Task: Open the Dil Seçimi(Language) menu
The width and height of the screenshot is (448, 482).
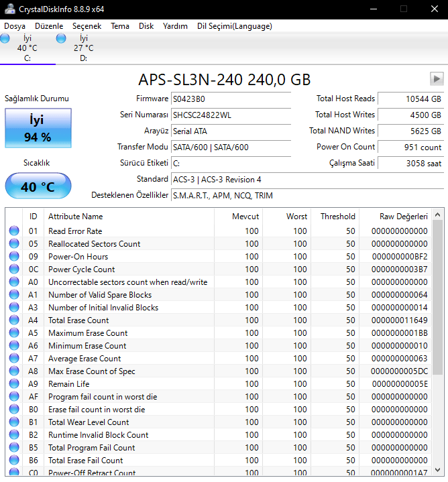Action: pyautogui.click(x=234, y=26)
